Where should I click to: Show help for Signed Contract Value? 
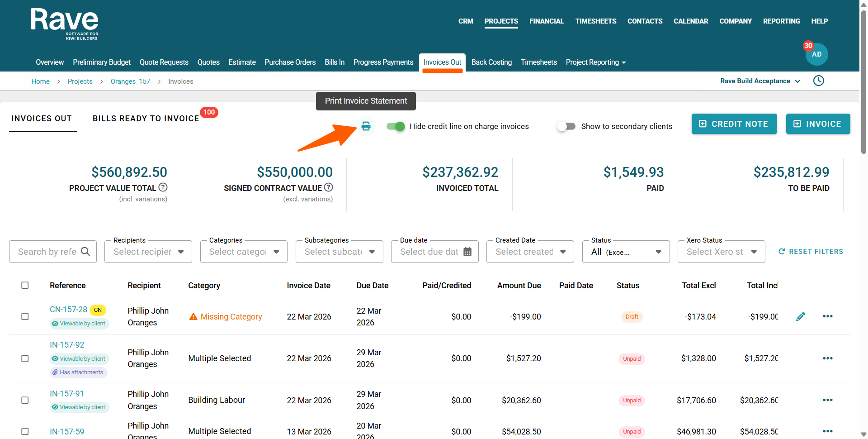(329, 187)
